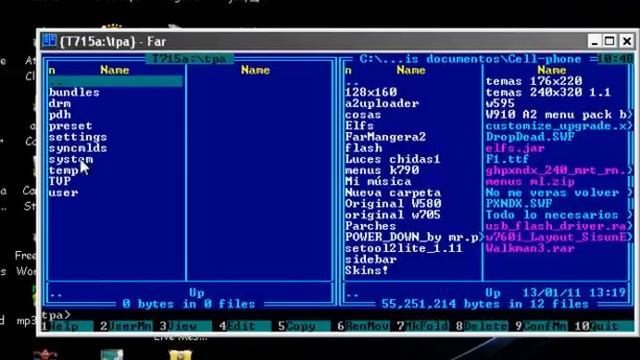Viewport: 640px width, 360px height.
Task: Select the Parches folder
Action: point(370,226)
